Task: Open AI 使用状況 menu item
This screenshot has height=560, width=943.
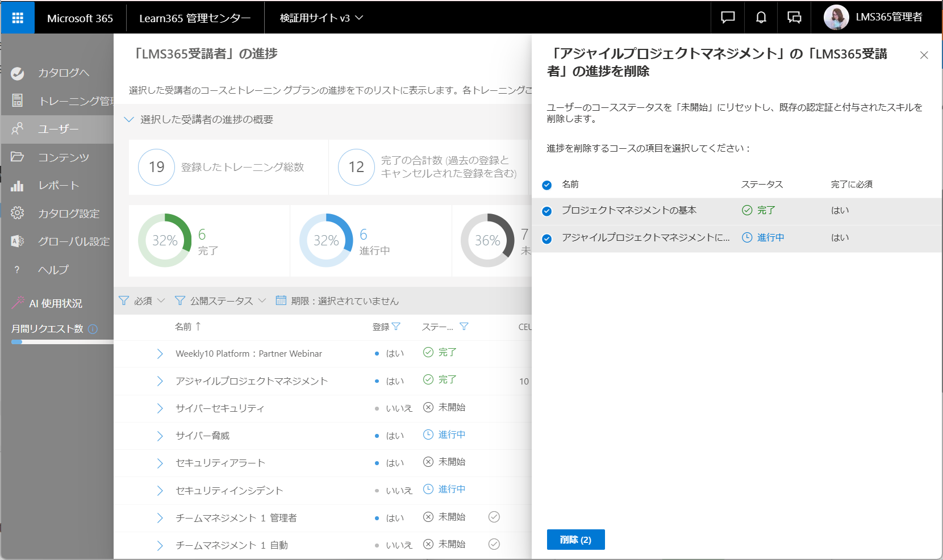Action: (x=56, y=303)
